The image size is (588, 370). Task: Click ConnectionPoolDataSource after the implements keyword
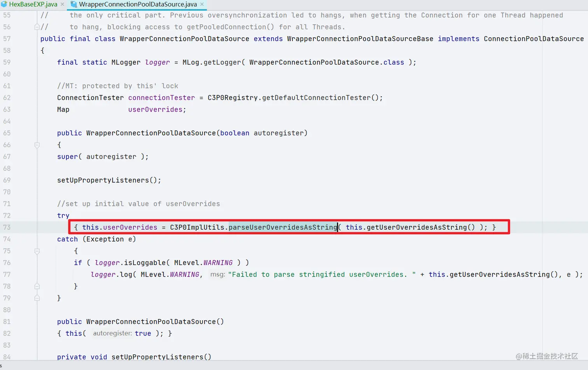pyautogui.click(x=534, y=39)
